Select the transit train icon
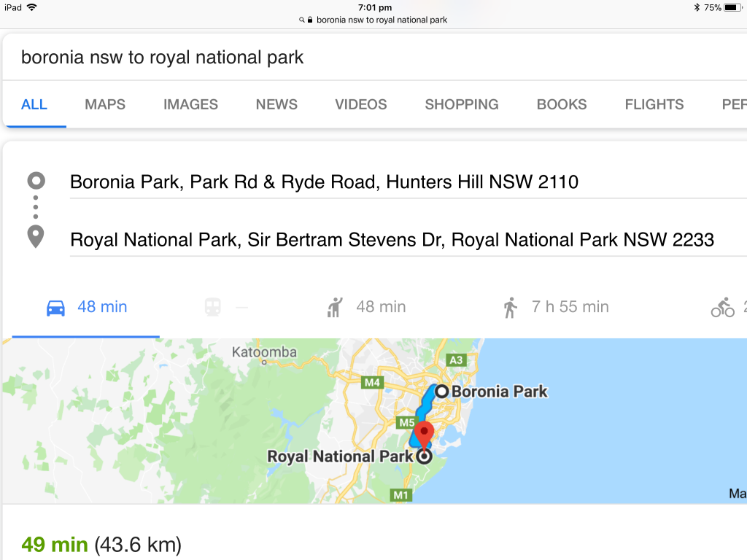 click(213, 307)
